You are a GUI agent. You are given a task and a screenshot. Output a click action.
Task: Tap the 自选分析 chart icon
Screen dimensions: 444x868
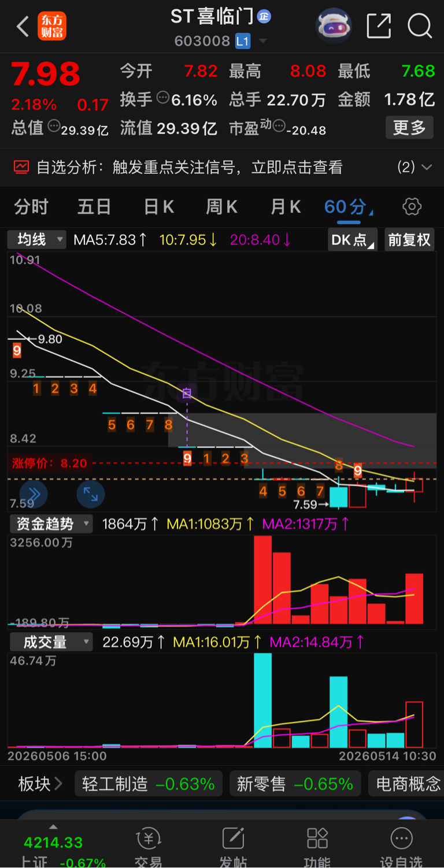(21, 168)
